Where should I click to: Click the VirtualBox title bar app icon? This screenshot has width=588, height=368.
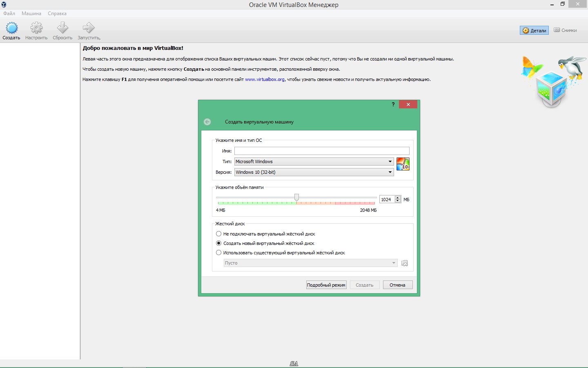pyautogui.click(x=4, y=4)
